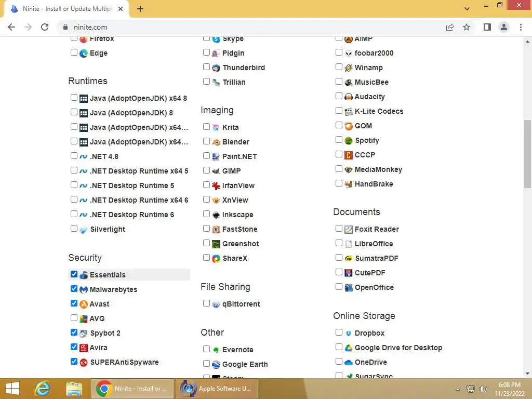This screenshot has width=532, height=399.
Task: Go back to the previous page
Action: pos(11,27)
